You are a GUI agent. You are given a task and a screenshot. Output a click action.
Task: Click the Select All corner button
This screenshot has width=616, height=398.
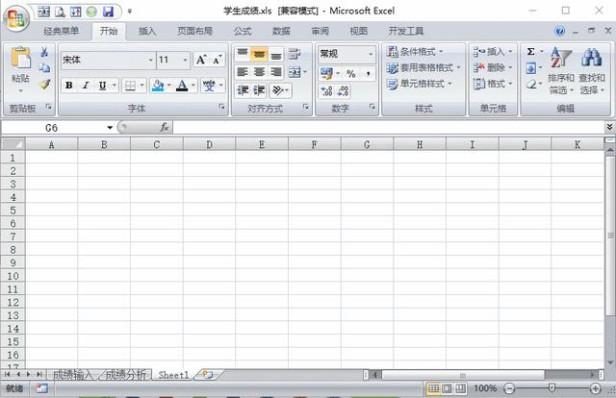13,144
